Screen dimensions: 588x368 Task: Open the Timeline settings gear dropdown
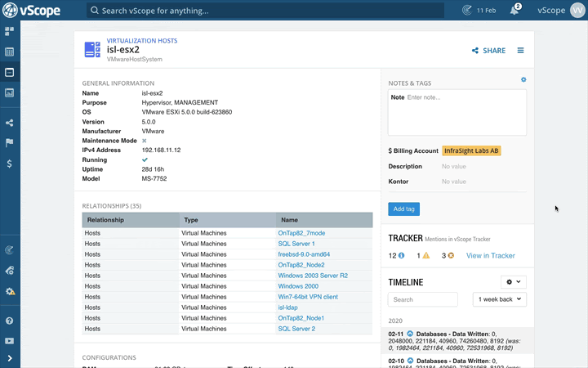tap(514, 282)
